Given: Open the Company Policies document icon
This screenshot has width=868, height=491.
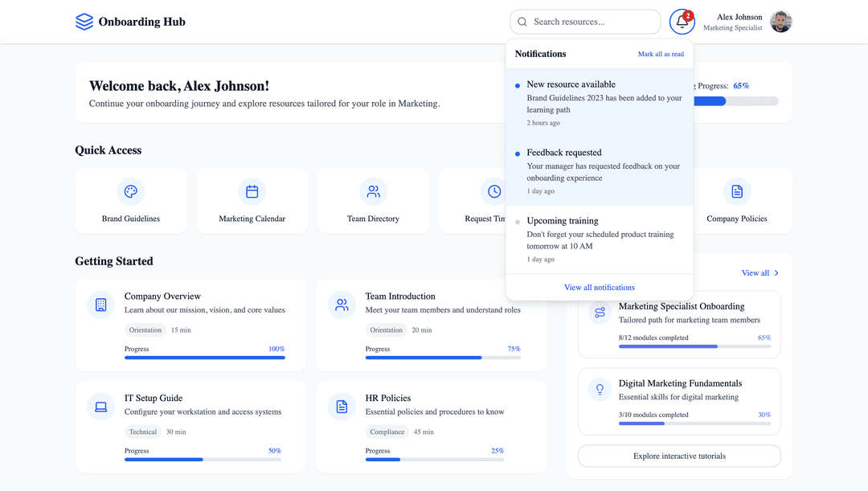Looking at the screenshot, I should (737, 191).
